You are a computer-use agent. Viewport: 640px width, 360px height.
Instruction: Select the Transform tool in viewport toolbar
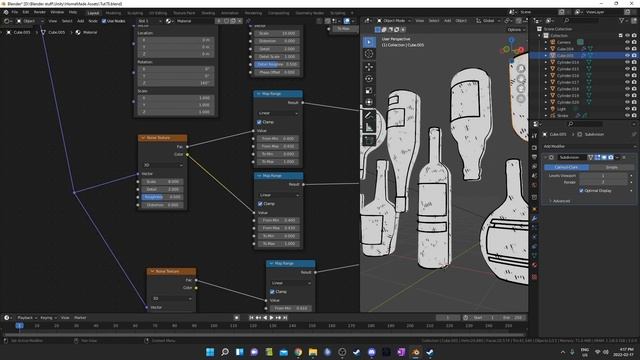tap(369, 102)
